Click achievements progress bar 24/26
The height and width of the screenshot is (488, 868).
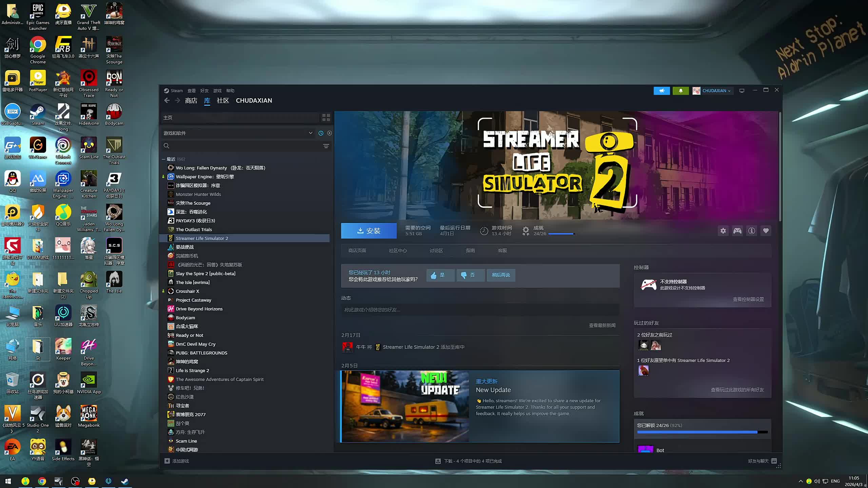[x=561, y=234]
